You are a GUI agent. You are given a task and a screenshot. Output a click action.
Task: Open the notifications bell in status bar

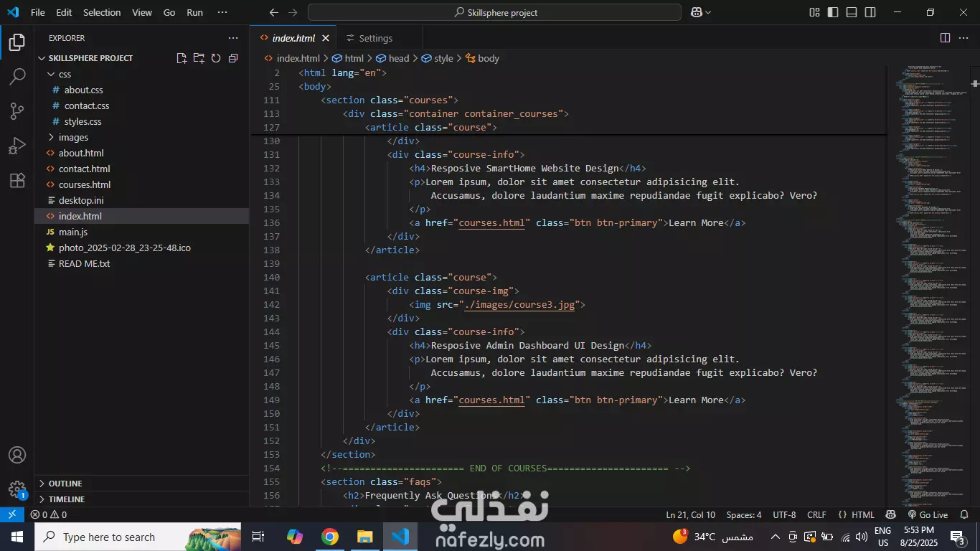[x=965, y=514]
